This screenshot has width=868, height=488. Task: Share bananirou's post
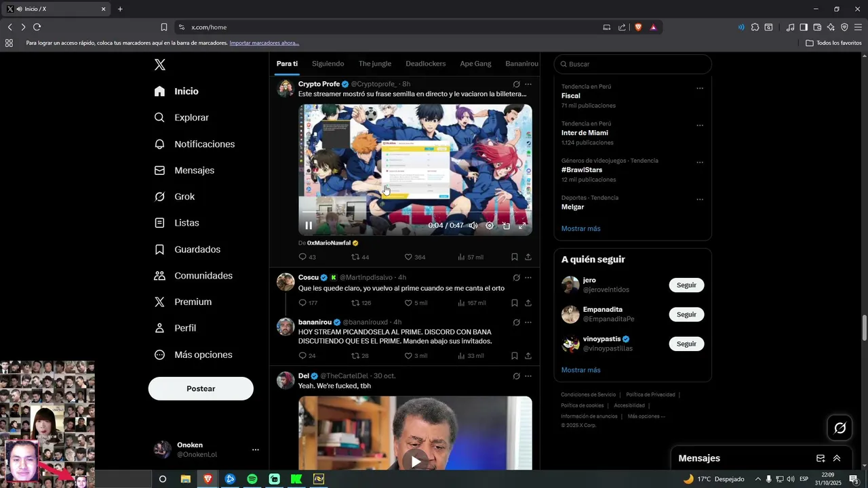click(528, 356)
